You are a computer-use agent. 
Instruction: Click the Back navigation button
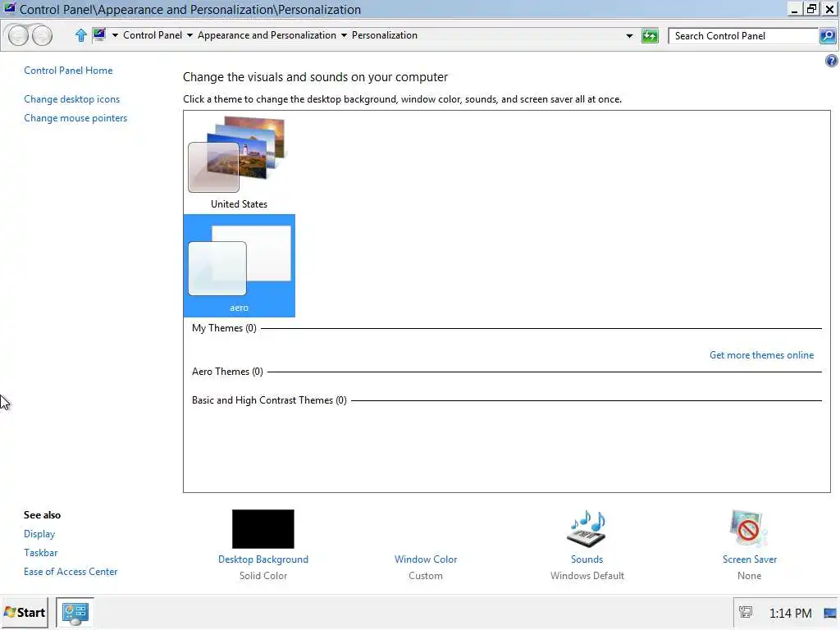click(18, 35)
